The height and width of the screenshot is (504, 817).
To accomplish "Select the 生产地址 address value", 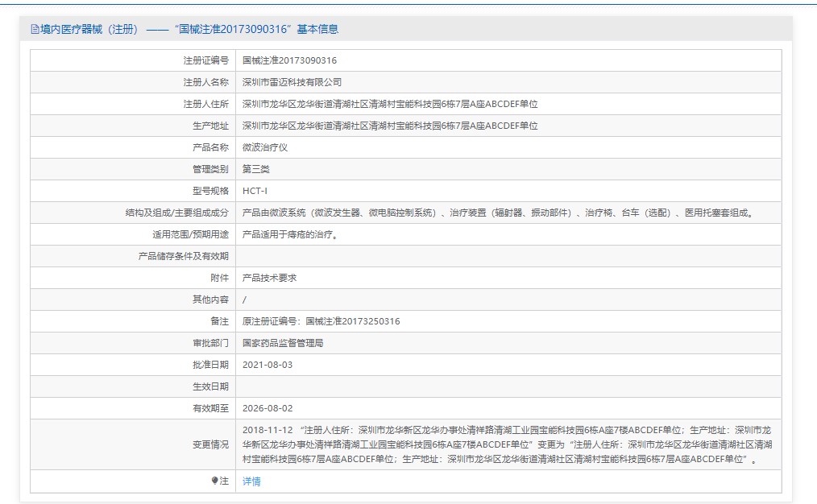I will tap(390, 126).
